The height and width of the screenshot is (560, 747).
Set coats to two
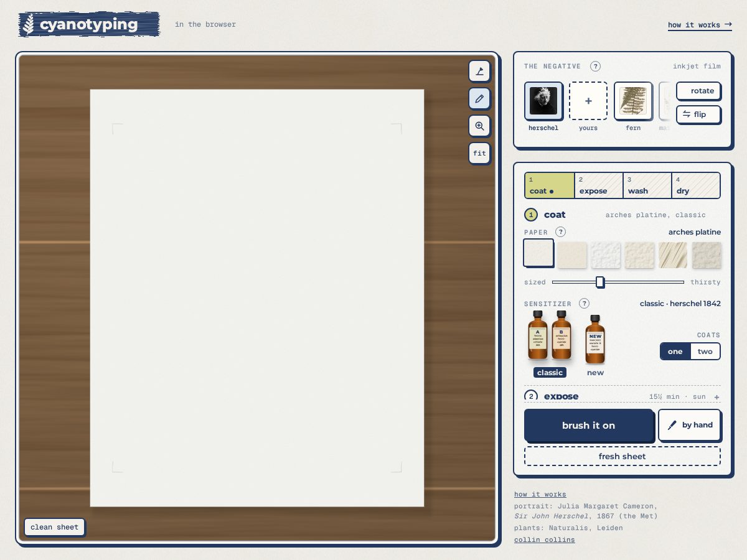(x=705, y=352)
